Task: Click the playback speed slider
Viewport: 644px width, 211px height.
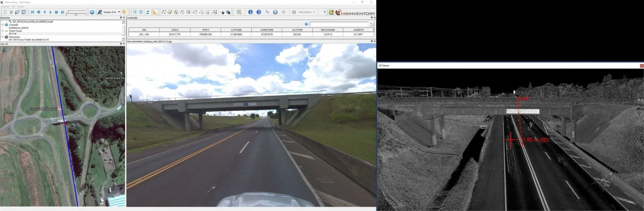Action: coord(76,12)
